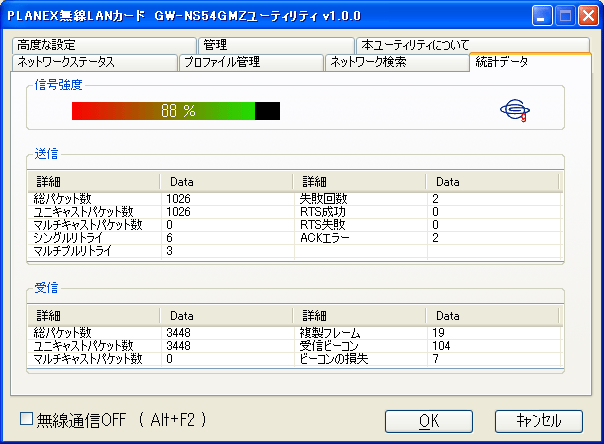Image resolution: width=604 pixels, height=444 pixels.
Task: Click the window title bar text
Action: pyautogui.click(x=184, y=16)
